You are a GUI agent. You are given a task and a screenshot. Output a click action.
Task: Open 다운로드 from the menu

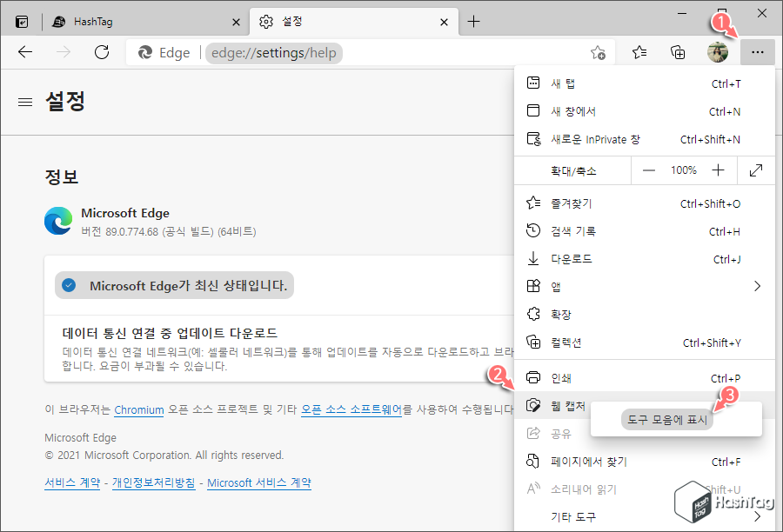(x=644, y=259)
